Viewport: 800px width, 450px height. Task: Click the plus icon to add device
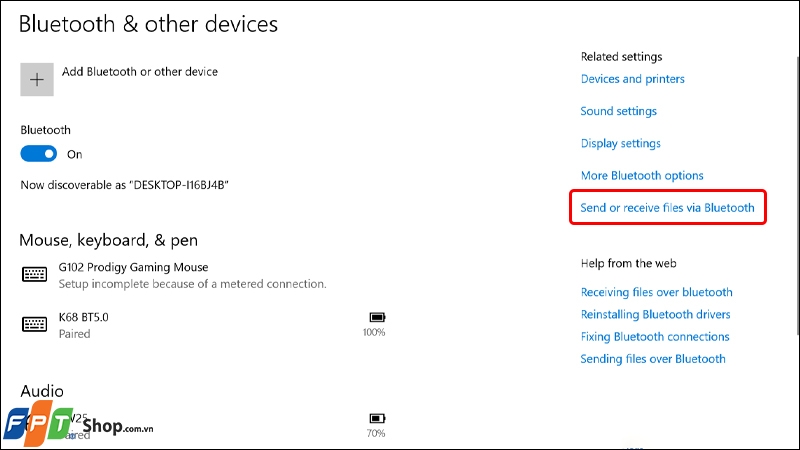coord(37,80)
